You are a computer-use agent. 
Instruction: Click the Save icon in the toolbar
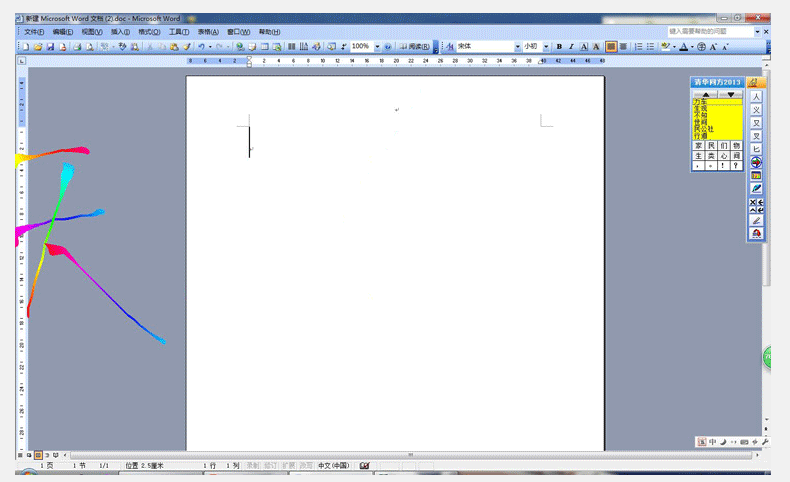49,47
